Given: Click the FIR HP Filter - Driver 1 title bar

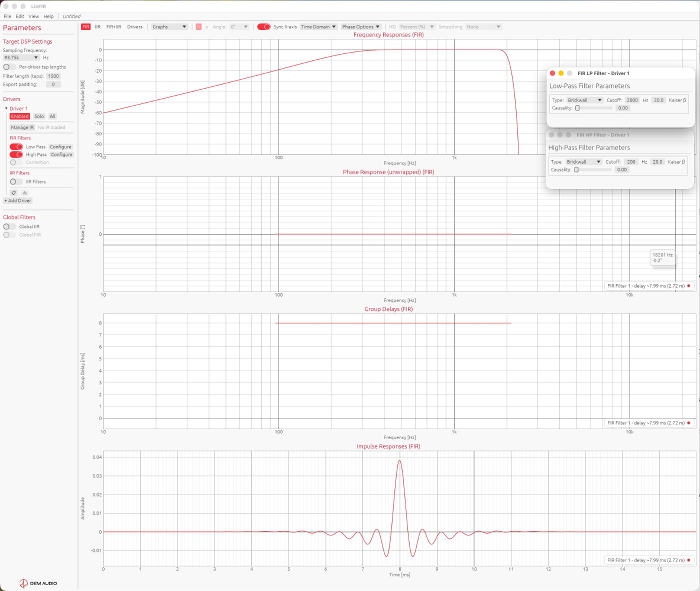Looking at the screenshot, I should (619, 134).
